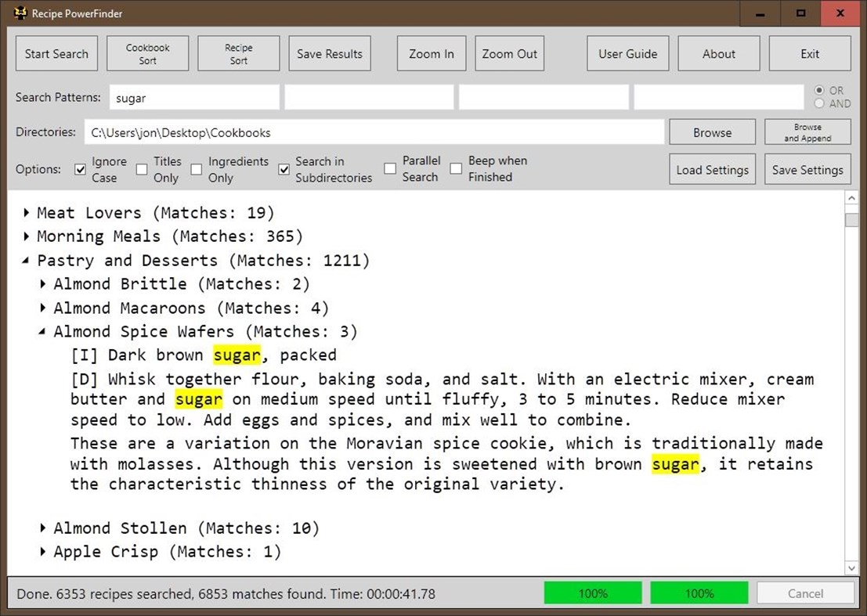Select the AND search mode

pyautogui.click(x=818, y=102)
